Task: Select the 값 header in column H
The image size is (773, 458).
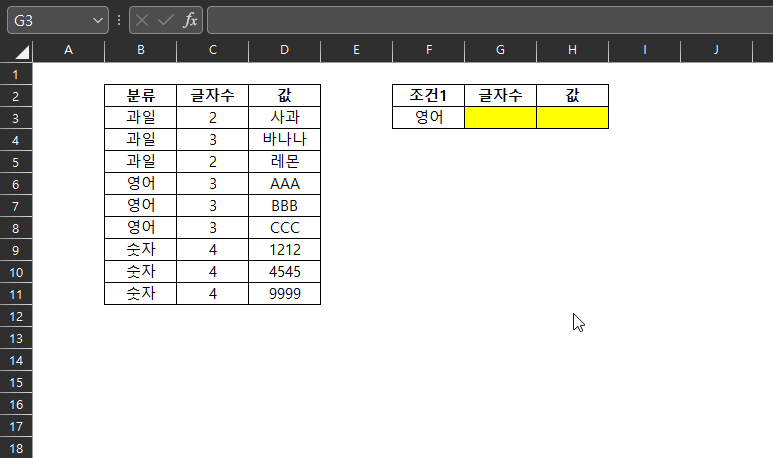Action: pos(572,96)
